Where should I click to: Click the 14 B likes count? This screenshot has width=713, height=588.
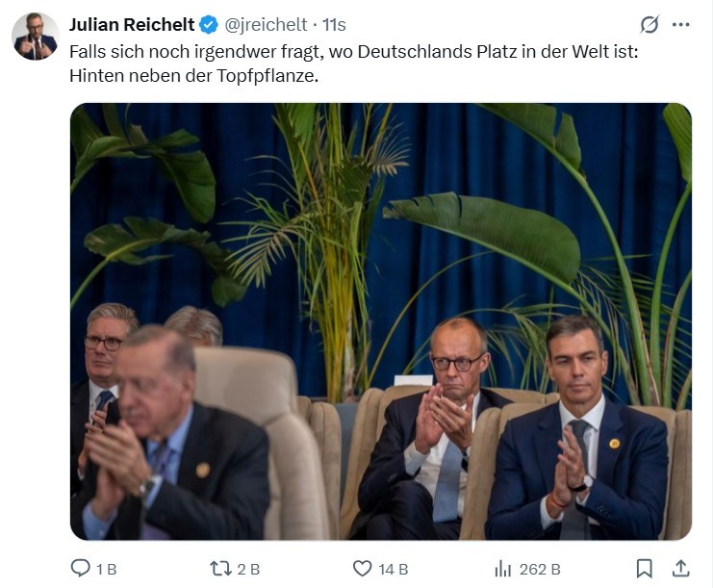(393, 569)
